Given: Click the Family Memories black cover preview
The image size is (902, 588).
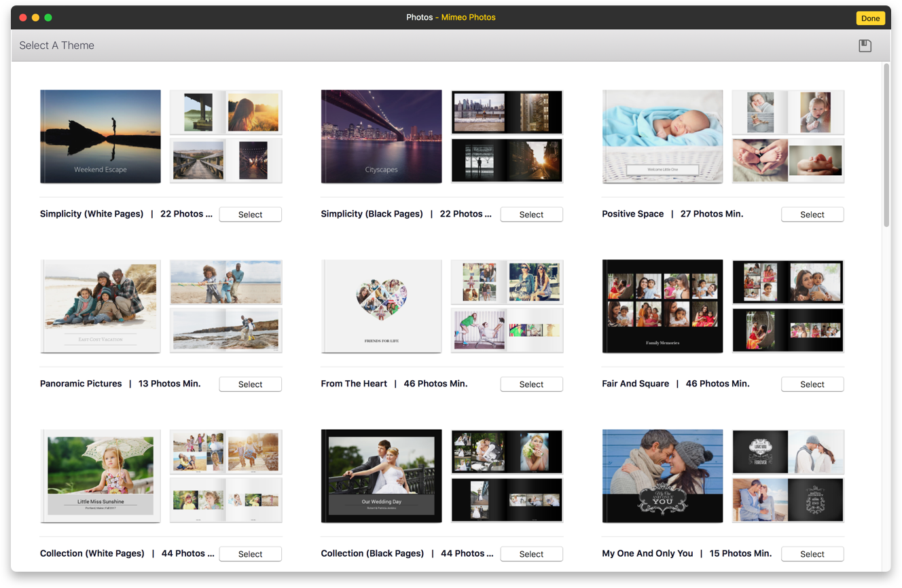Looking at the screenshot, I should tap(662, 306).
